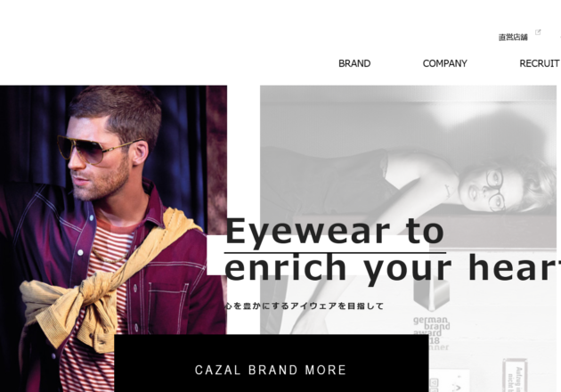
Task: Select the man in sunglasses photo
Action: point(113,239)
